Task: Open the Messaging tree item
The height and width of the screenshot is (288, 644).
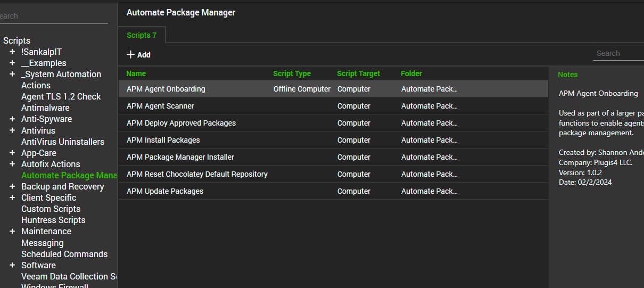Action: pos(42,243)
